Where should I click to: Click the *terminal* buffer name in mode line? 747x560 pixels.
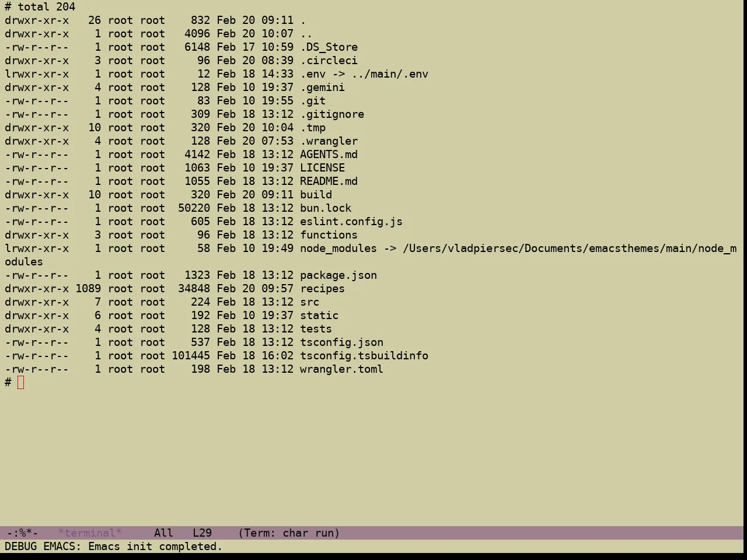pos(90,533)
